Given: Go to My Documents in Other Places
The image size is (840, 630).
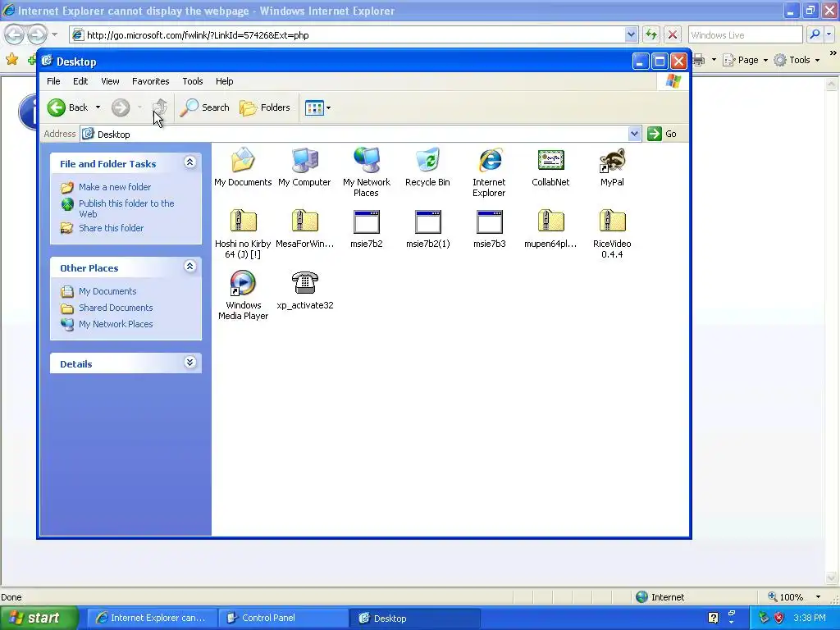Looking at the screenshot, I should pyautogui.click(x=107, y=291).
